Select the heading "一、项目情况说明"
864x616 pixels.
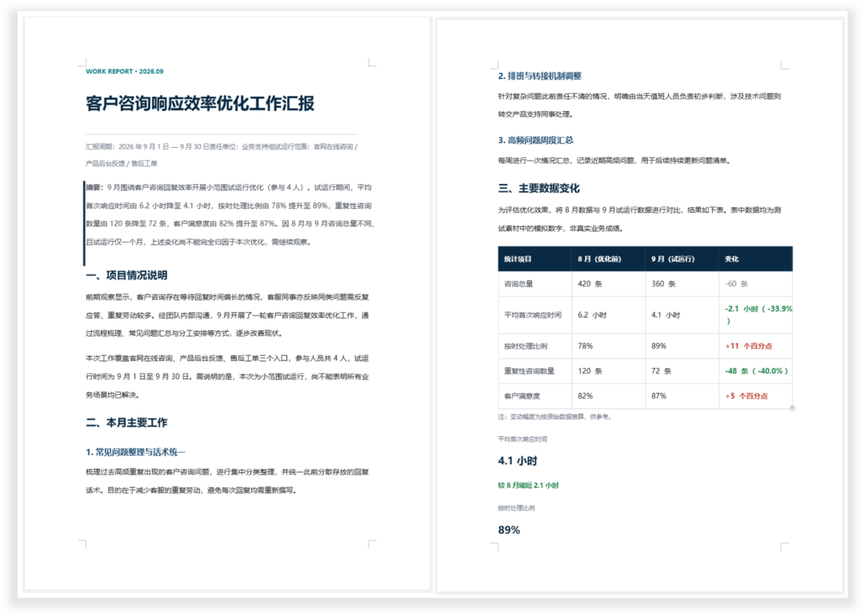(x=126, y=275)
